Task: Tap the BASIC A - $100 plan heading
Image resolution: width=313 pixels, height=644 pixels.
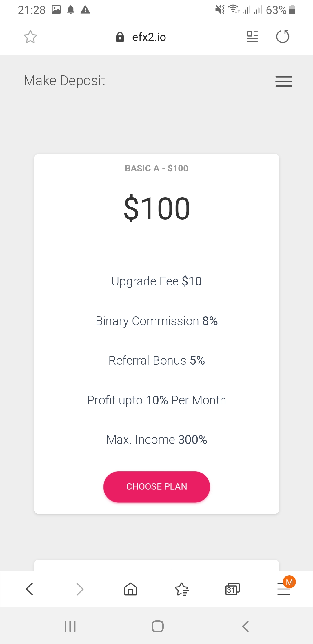Action: tap(156, 168)
